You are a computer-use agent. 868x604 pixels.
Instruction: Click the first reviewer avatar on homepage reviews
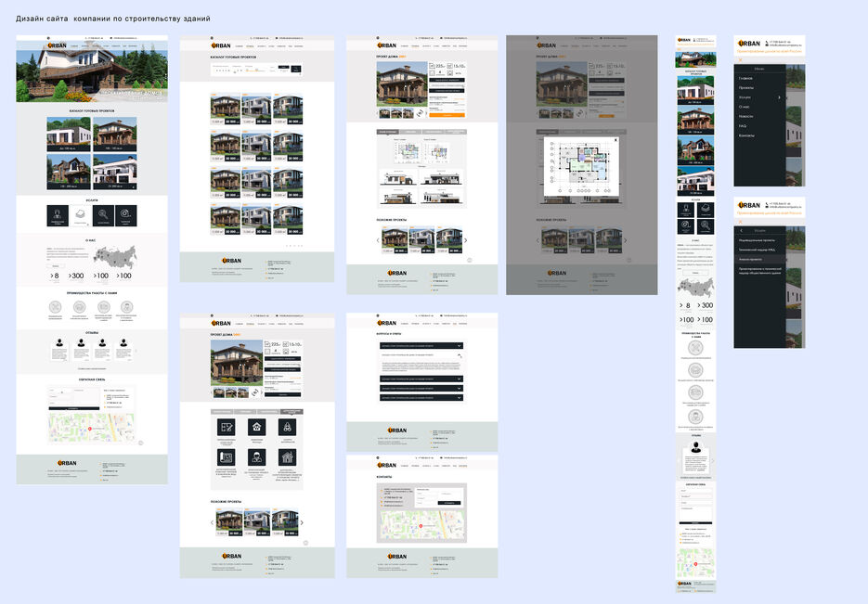59,343
